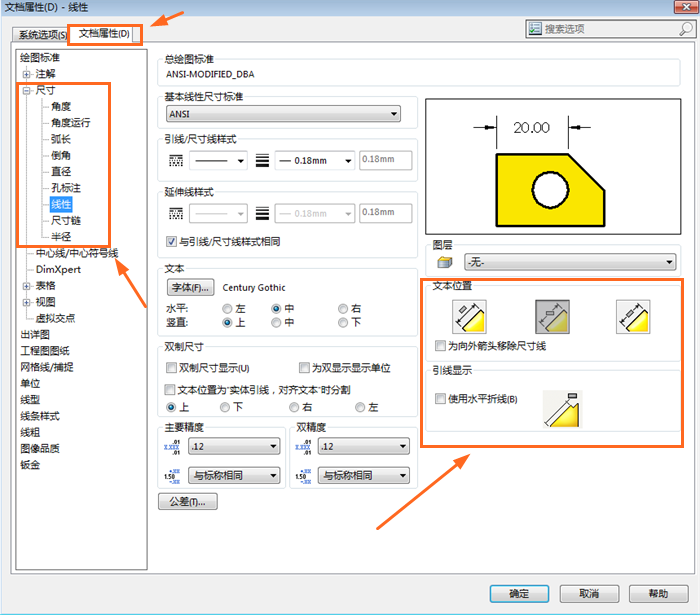Enable the 双制尺寸显示(U) checkbox
The image size is (700, 615).
pyautogui.click(x=171, y=368)
